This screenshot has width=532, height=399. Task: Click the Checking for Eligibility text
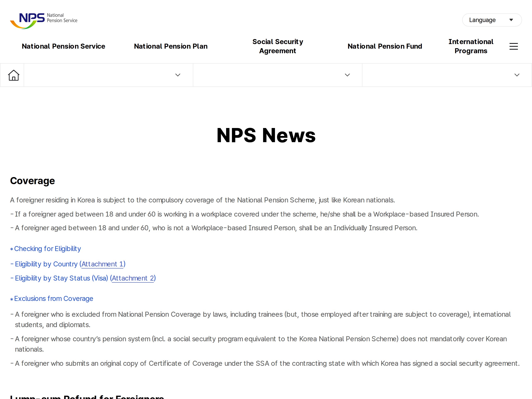(x=47, y=249)
